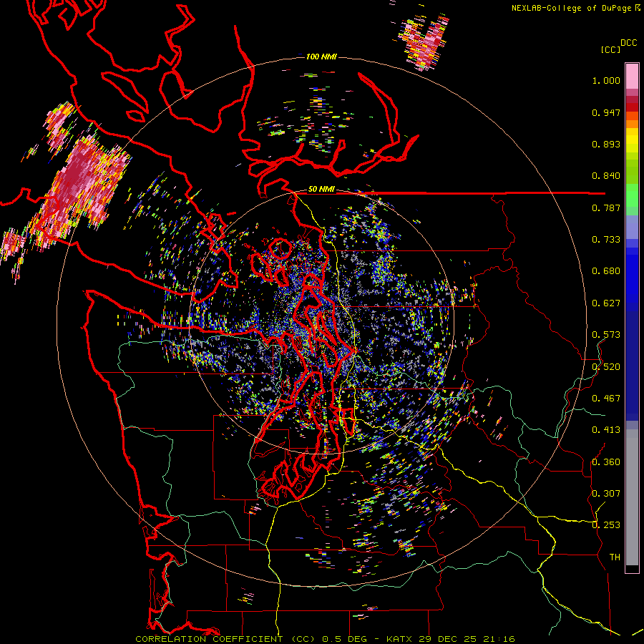The width and height of the screenshot is (644, 644).
Task: Select the 0.413 legend value
Action: click(606, 430)
